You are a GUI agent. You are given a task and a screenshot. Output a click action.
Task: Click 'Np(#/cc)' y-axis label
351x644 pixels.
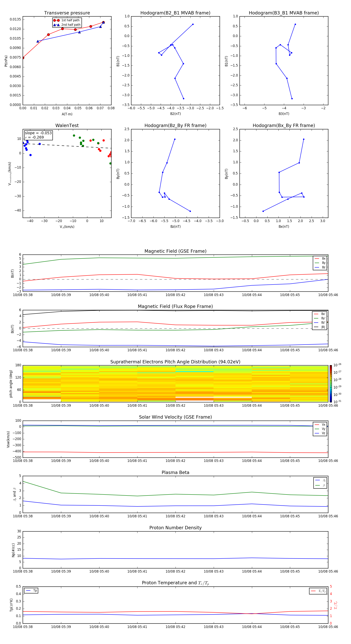13,550
